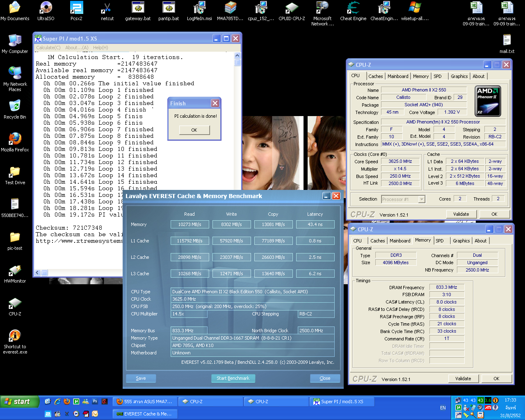Open the UltraISO desktop icon

click(46, 11)
